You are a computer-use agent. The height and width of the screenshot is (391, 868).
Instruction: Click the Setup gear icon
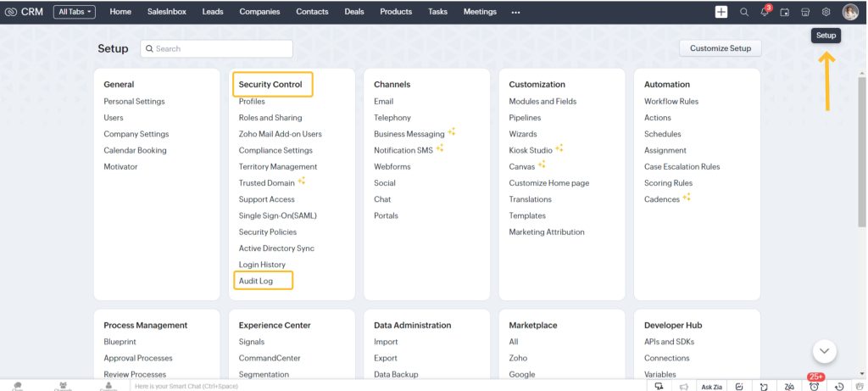(826, 12)
